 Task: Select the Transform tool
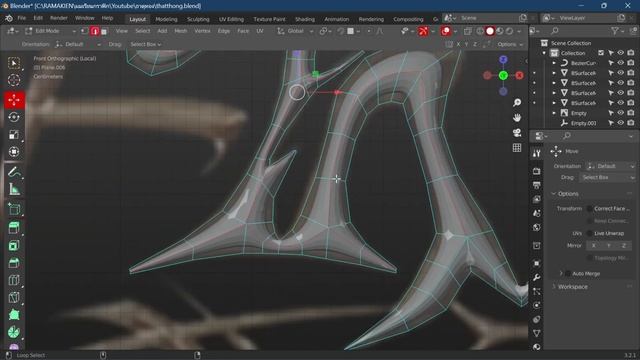pyautogui.click(x=14, y=152)
